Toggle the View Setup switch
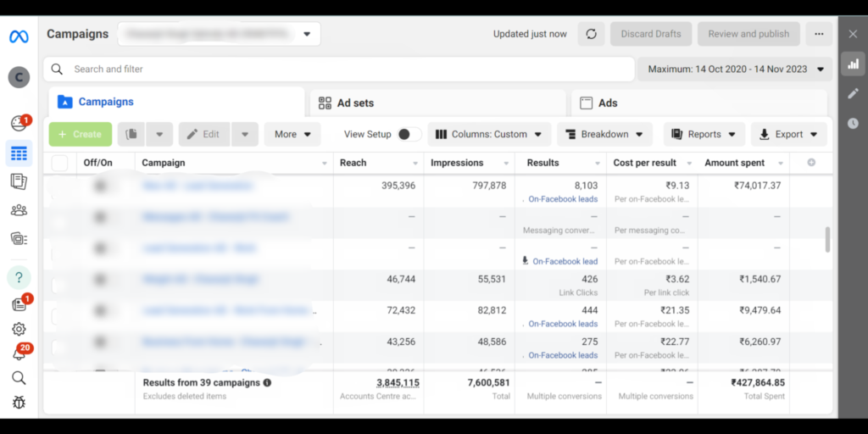This screenshot has height=434, width=868. click(409, 134)
